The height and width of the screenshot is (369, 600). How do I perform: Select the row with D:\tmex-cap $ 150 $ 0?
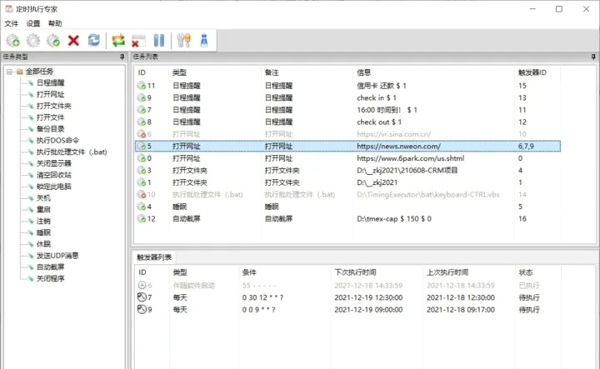click(348, 219)
